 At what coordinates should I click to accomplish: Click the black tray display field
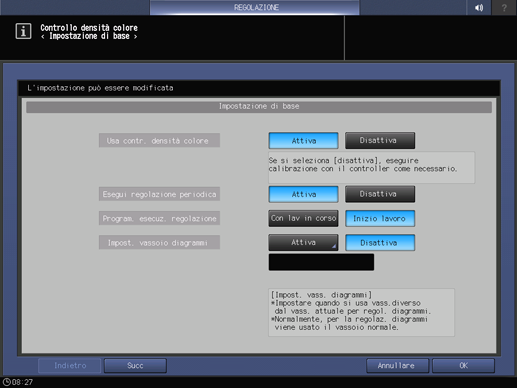coord(321,262)
